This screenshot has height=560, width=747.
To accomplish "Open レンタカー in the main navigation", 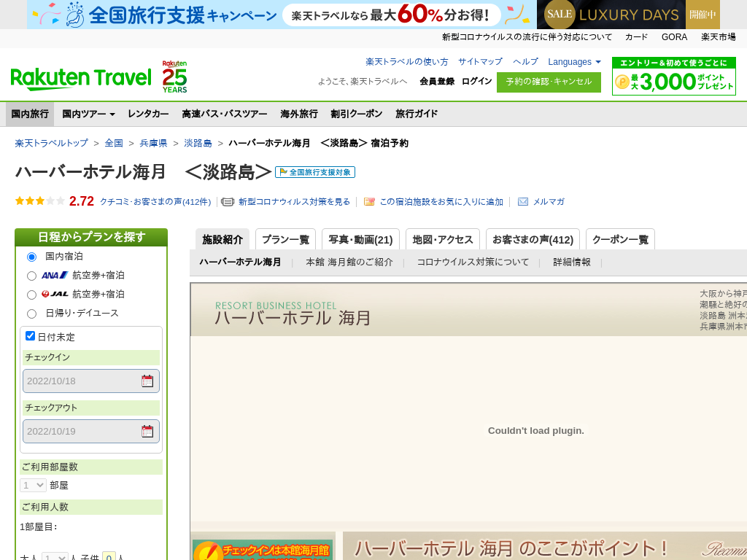I will click(148, 114).
